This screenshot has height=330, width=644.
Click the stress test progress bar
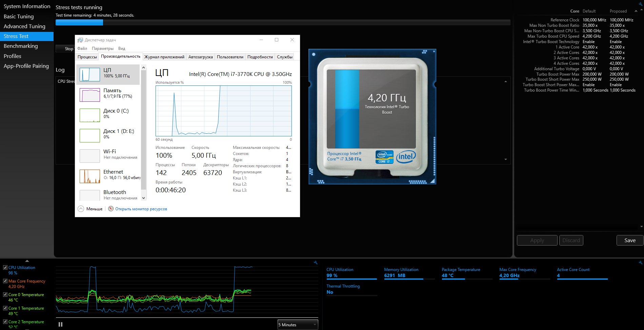click(283, 22)
